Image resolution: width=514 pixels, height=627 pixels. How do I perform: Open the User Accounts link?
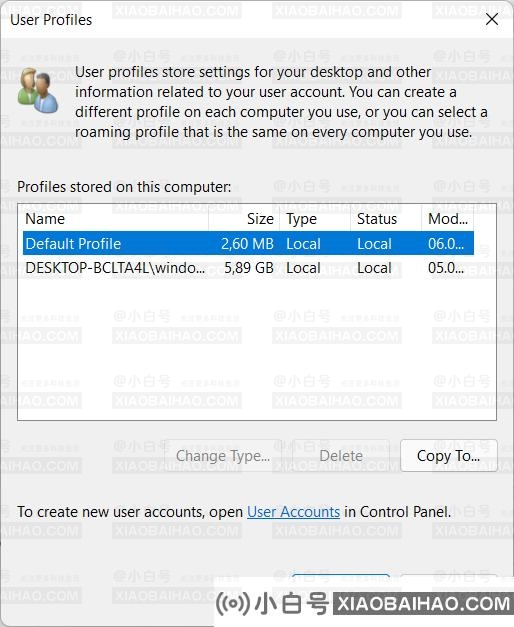pyautogui.click(x=293, y=512)
